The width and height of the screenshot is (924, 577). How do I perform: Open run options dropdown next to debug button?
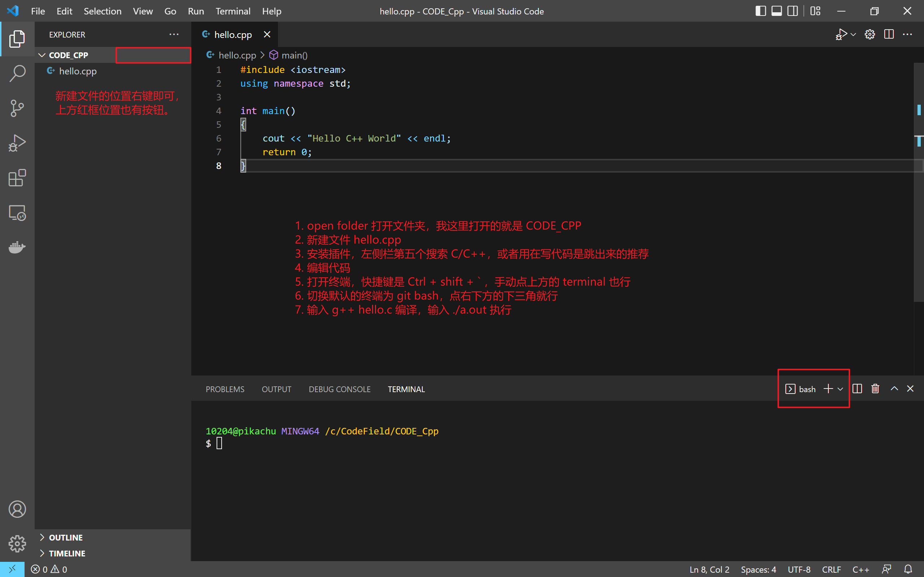tap(854, 35)
